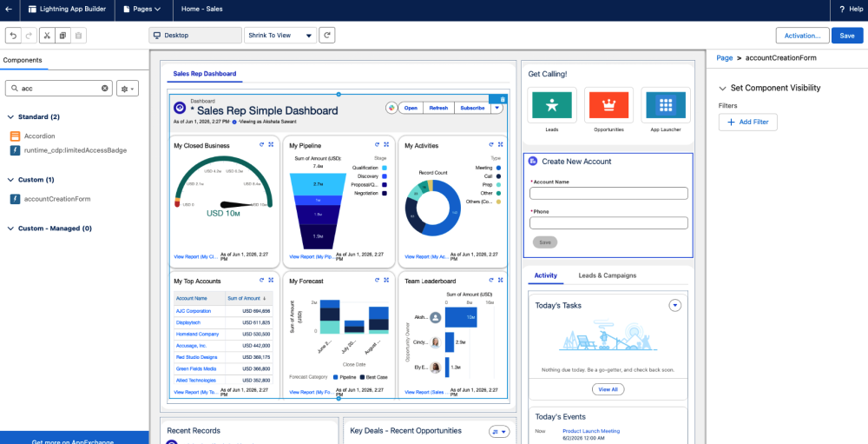
Task: Sort by Sum of Amount column header
Action: coord(248,298)
